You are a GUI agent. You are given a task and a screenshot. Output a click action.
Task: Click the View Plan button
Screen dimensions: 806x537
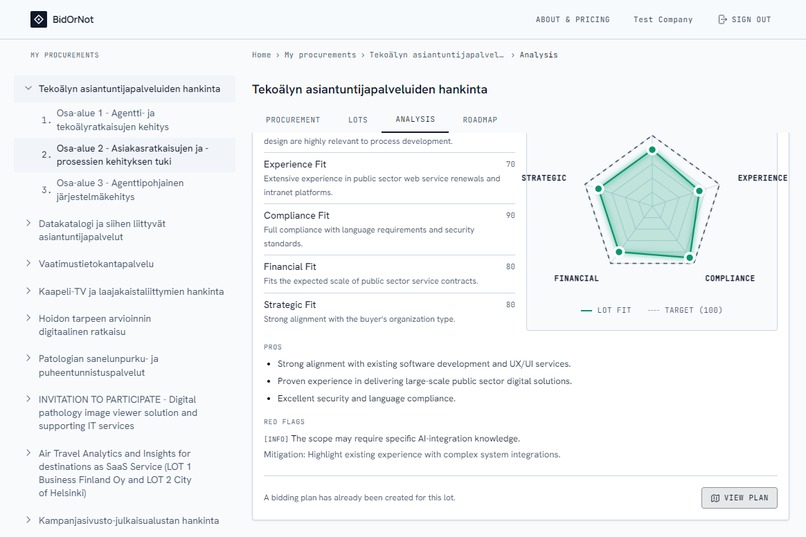pos(739,498)
